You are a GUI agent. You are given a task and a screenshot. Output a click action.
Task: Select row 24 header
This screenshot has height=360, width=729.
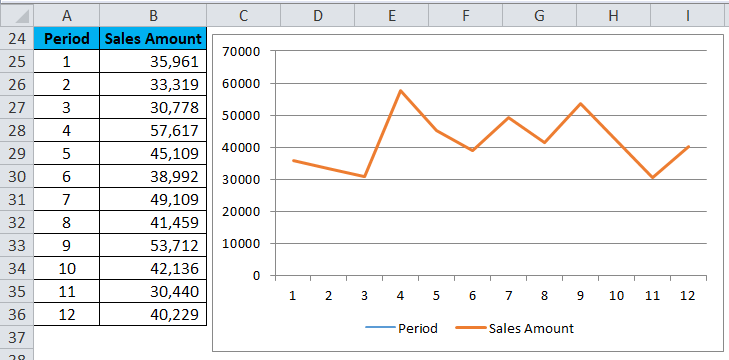click(x=17, y=39)
